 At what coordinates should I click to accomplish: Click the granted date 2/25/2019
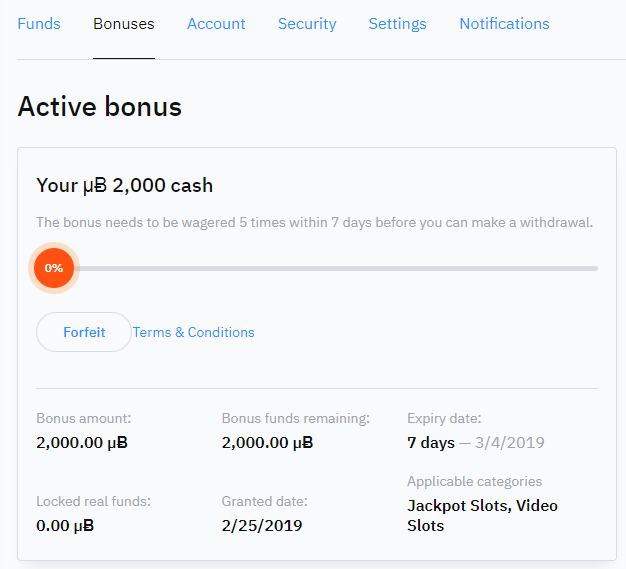(x=261, y=525)
